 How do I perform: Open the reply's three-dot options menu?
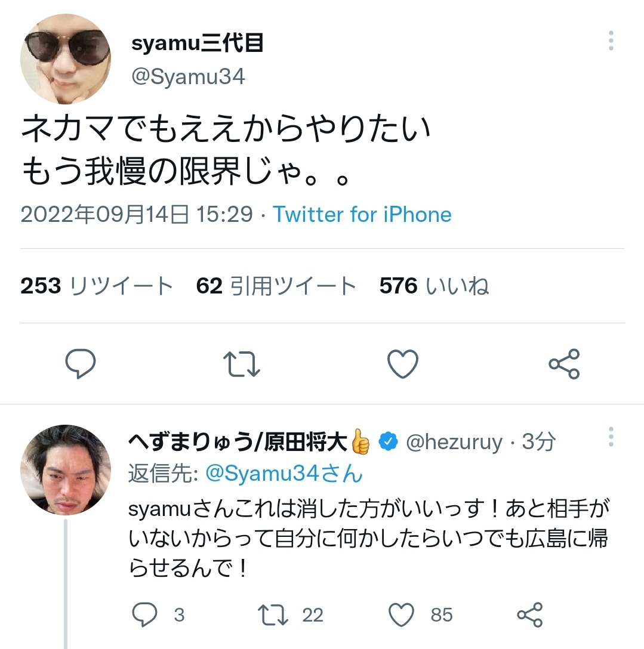(x=611, y=437)
